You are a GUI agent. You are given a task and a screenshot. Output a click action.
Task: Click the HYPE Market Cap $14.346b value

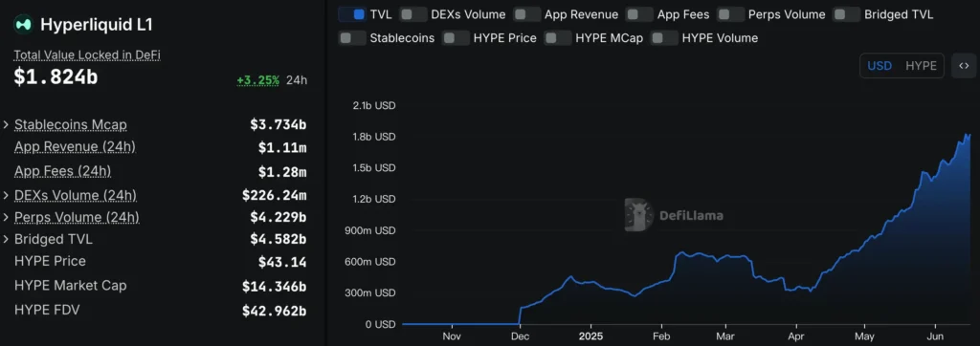pos(275,287)
